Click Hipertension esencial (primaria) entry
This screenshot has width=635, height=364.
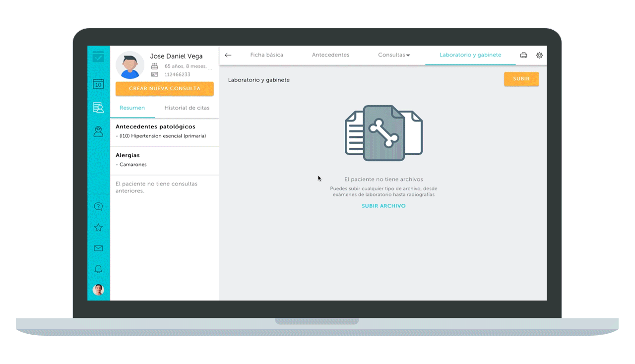tap(161, 136)
